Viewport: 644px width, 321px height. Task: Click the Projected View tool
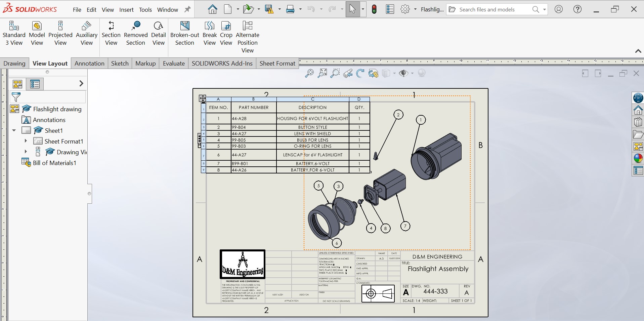[60, 33]
